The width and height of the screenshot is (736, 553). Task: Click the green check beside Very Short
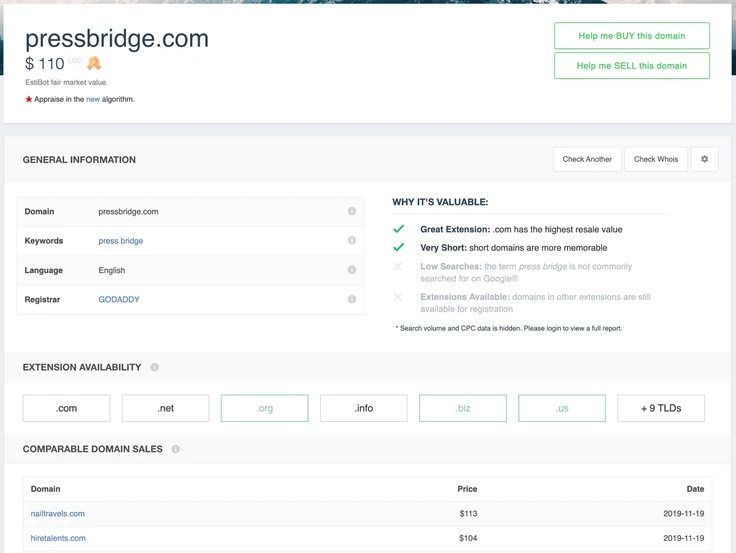(x=399, y=247)
